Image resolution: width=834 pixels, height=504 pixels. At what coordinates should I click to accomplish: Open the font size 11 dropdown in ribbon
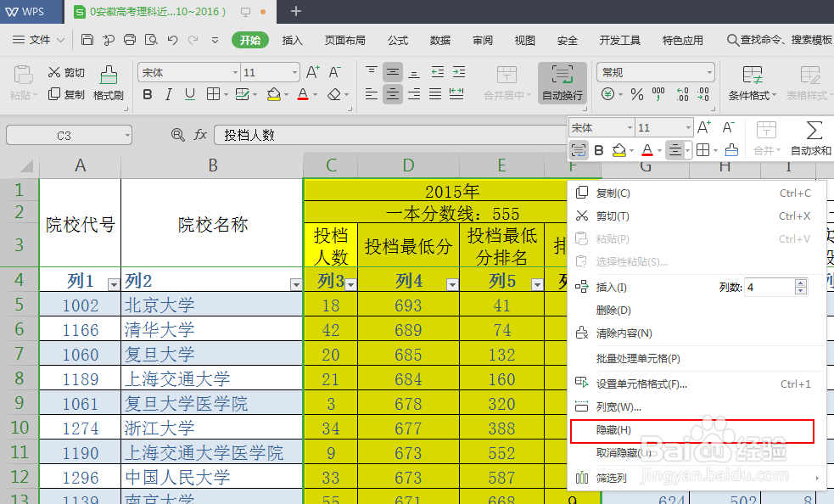(x=294, y=72)
